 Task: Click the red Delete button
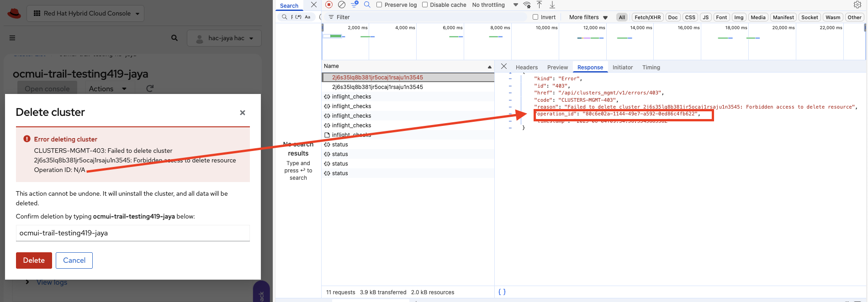tap(34, 260)
